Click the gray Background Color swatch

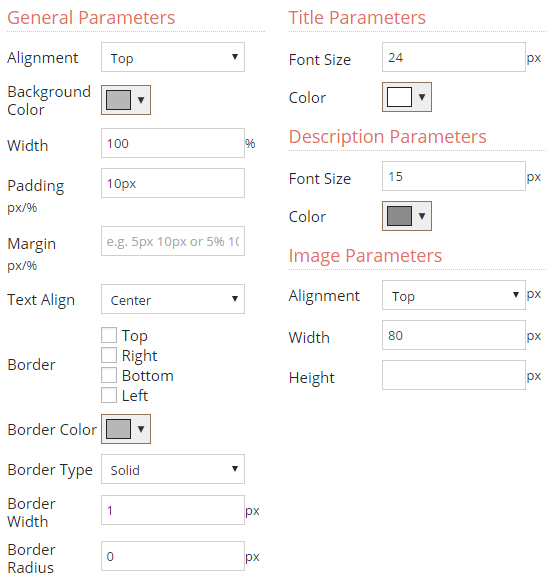[119, 100]
